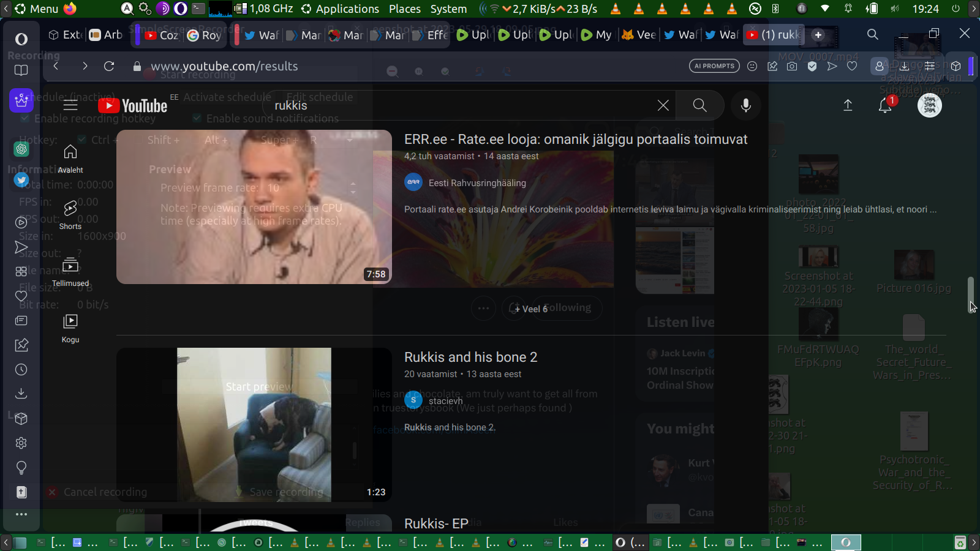
Task: Switch to the Vee browser tab
Action: [x=639, y=35]
